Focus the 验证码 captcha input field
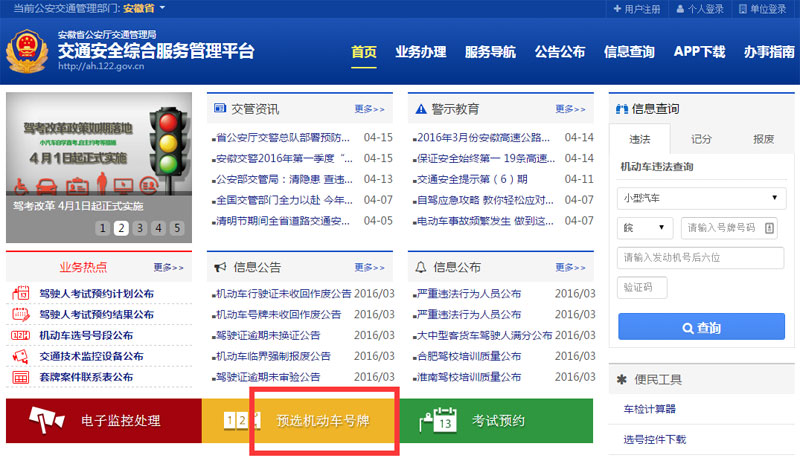 [642, 287]
